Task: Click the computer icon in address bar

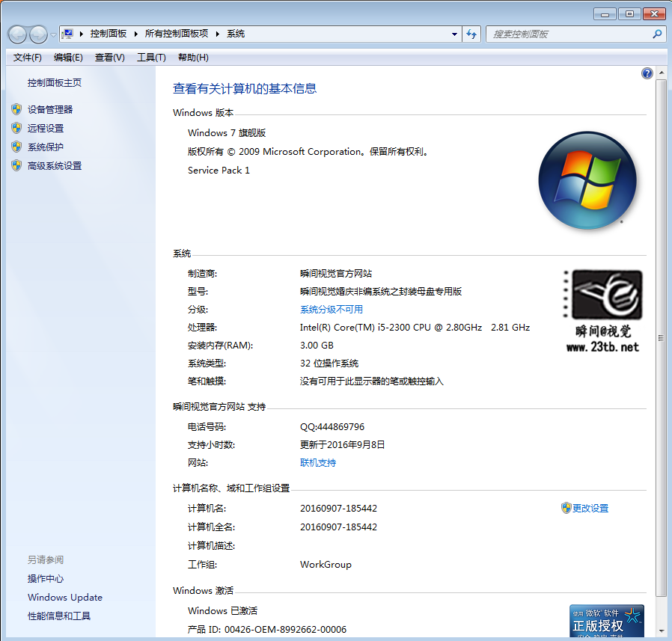Action: [x=67, y=34]
